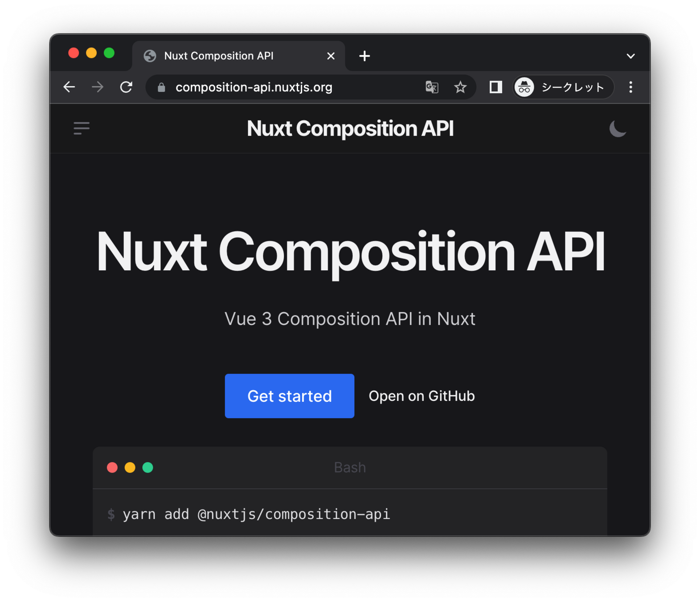This screenshot has width=700, height=602.
Task: Click the Bash code block label
Action: (x=350, y=467)
